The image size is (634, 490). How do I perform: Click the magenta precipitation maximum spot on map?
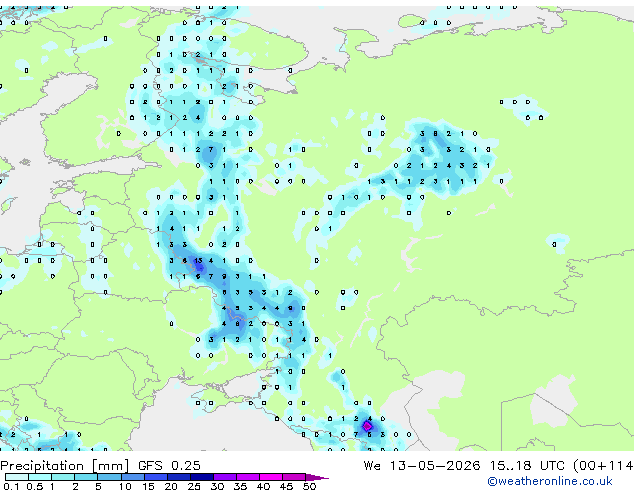point(367,426)
